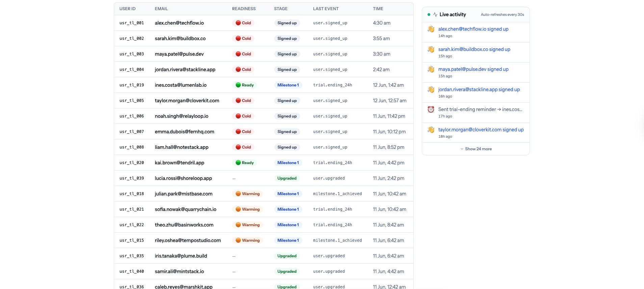Select the maya.patel@pulse.dev email cell
Image resolution: width=644 pixels, height=289 pixels.
pos(179,54)
